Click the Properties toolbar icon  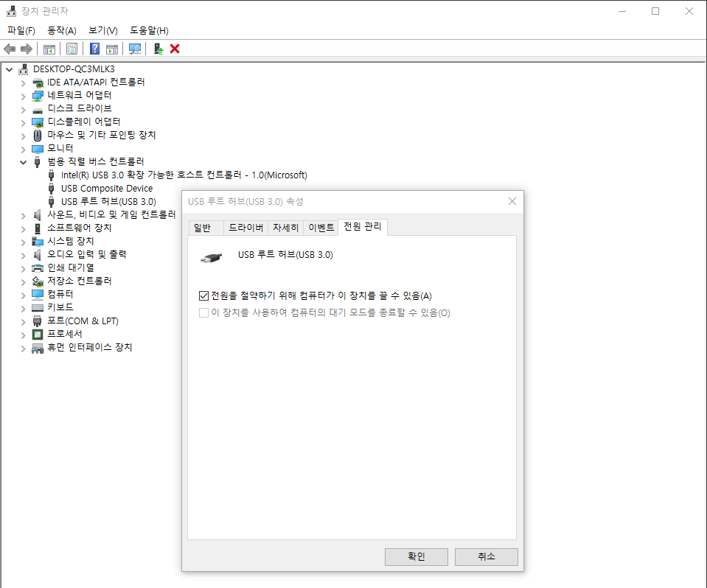tap(72, 49)
